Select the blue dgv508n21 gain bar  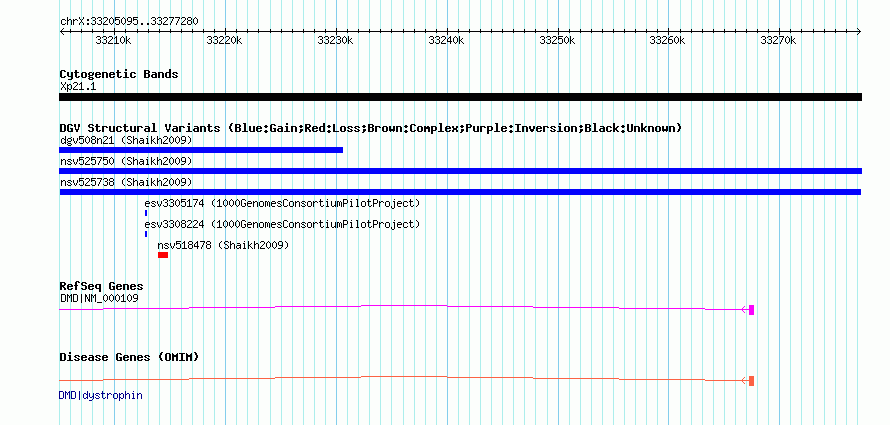pyautogui.click(x=201, y=150)
